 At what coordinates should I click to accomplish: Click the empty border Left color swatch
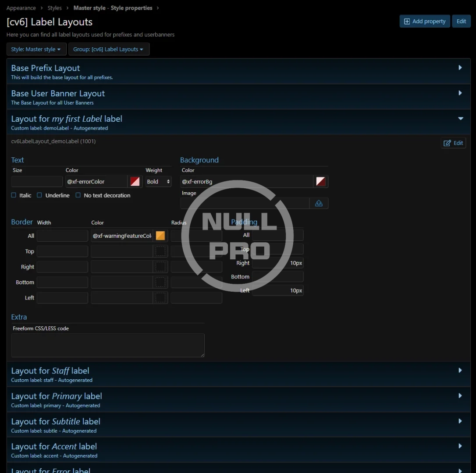(x=160, y=298)
